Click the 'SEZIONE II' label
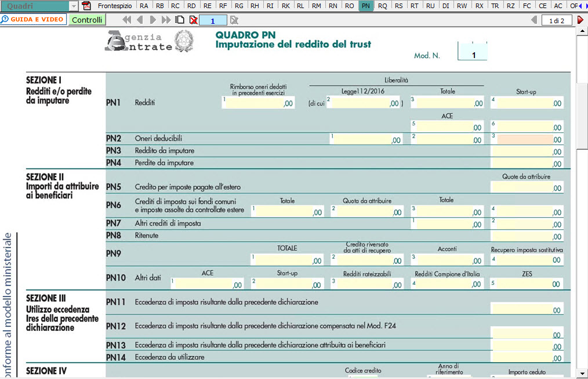Image resolution: width=588 pixels, height=379 pixels. 45,177
